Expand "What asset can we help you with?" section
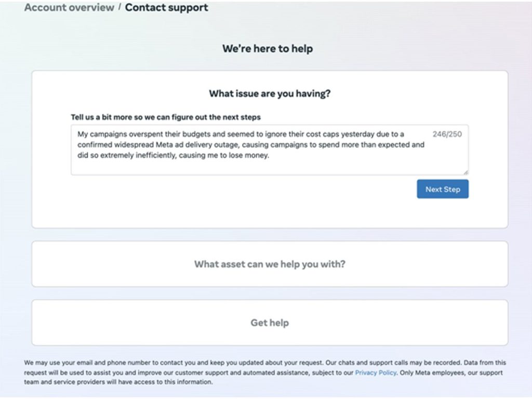 [270, 264]
